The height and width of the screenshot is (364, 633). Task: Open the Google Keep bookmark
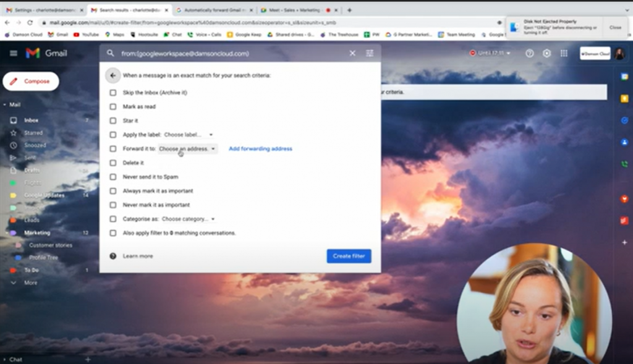pos(244,35)
